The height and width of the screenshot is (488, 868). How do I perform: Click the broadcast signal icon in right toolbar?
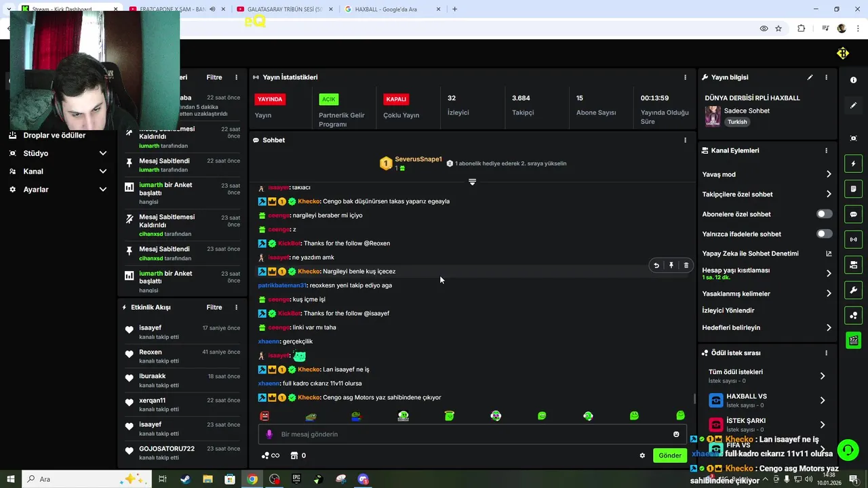[853, 239]
